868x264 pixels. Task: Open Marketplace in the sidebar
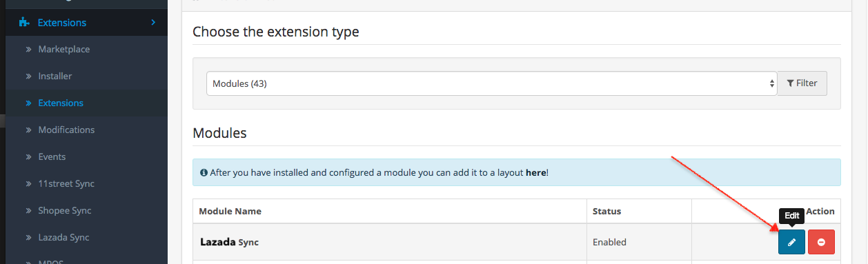(64, 50)
